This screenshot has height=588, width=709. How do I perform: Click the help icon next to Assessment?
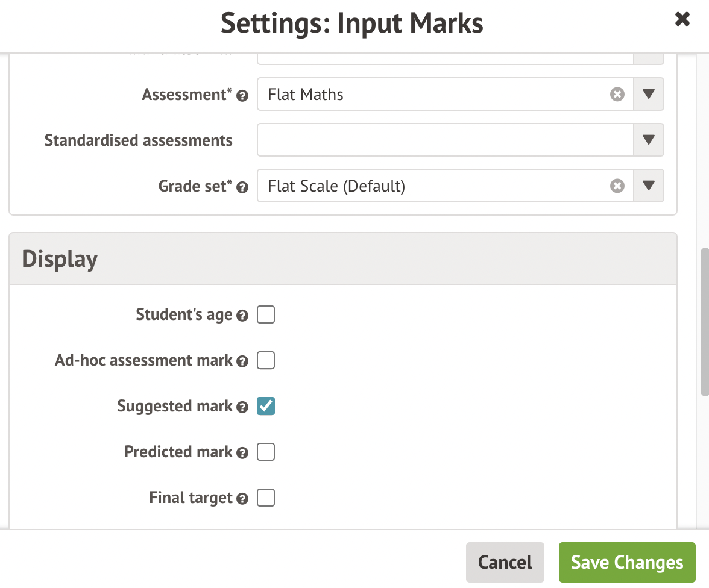(242, 96)
